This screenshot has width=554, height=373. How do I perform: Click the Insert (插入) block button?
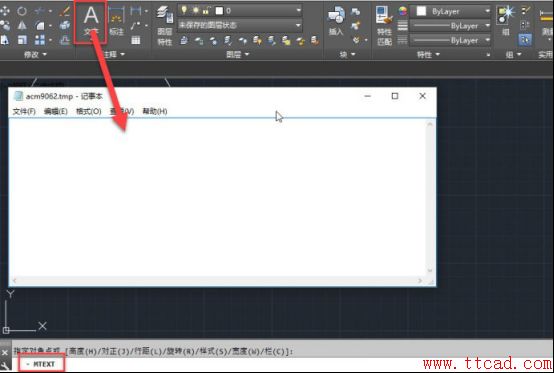(x=336, y=21)
